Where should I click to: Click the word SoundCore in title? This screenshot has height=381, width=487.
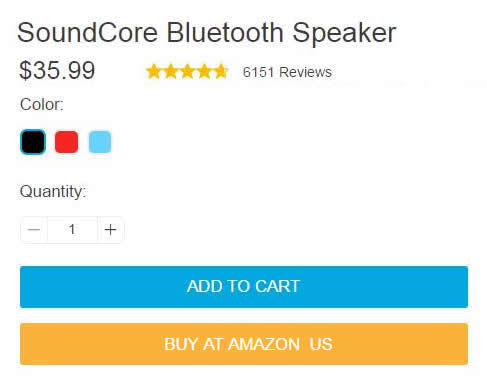point(87,32)
